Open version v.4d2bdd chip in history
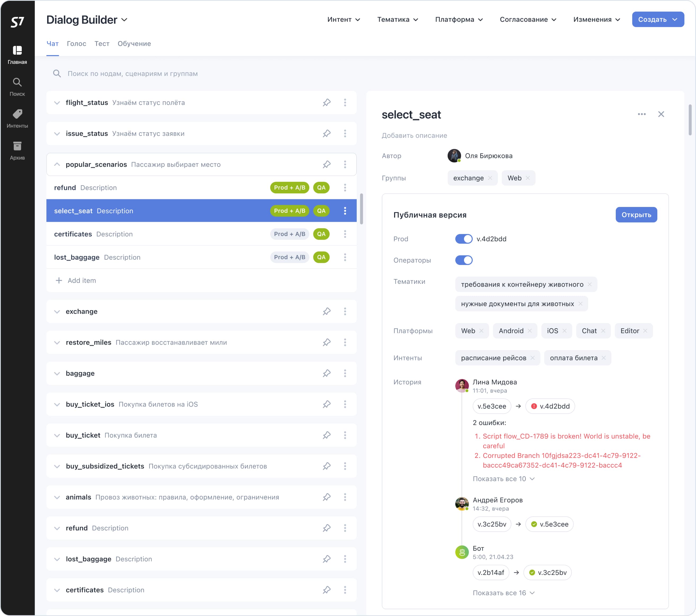Viewport: 696px width, 616px height. click(550, 406)
